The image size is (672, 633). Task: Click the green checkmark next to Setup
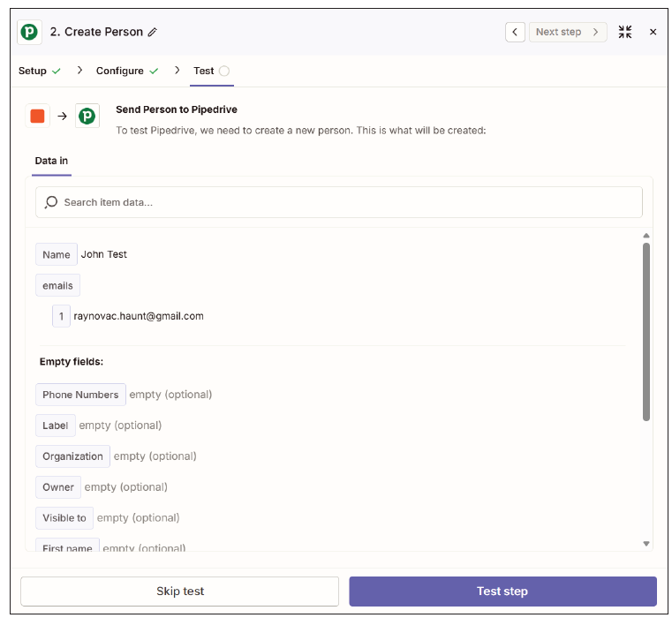click(57, 72)
